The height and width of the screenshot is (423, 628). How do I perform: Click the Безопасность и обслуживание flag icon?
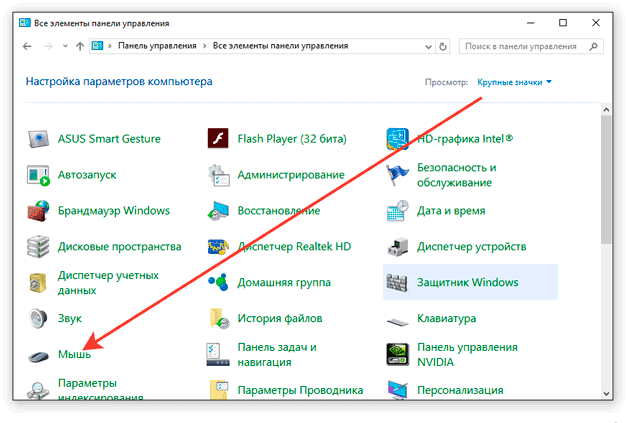[x=397, y=175]
